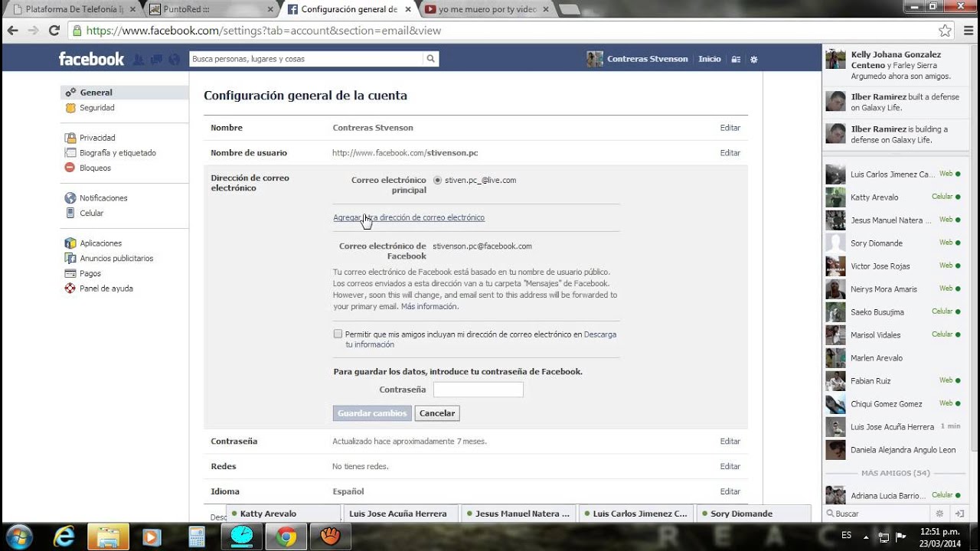The height and width of the screenshot is (551, 980).
Task: Open the Celular settings section
Action: (91, 214)
